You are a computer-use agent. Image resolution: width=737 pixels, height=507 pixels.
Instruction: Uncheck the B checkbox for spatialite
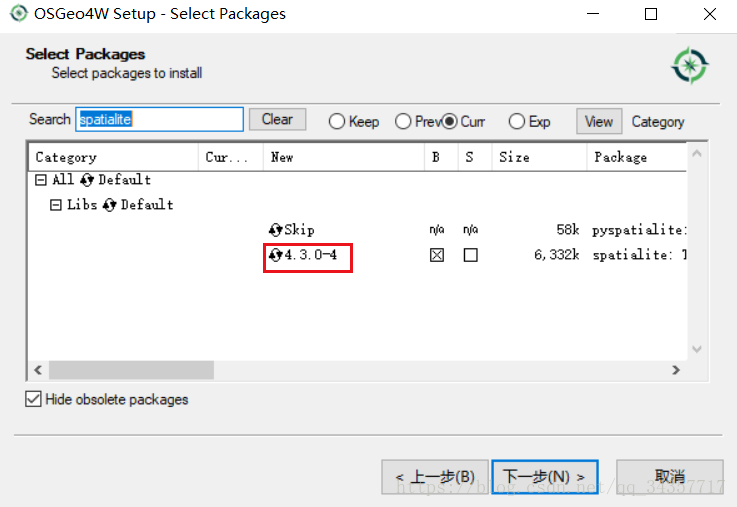point(437,255)
